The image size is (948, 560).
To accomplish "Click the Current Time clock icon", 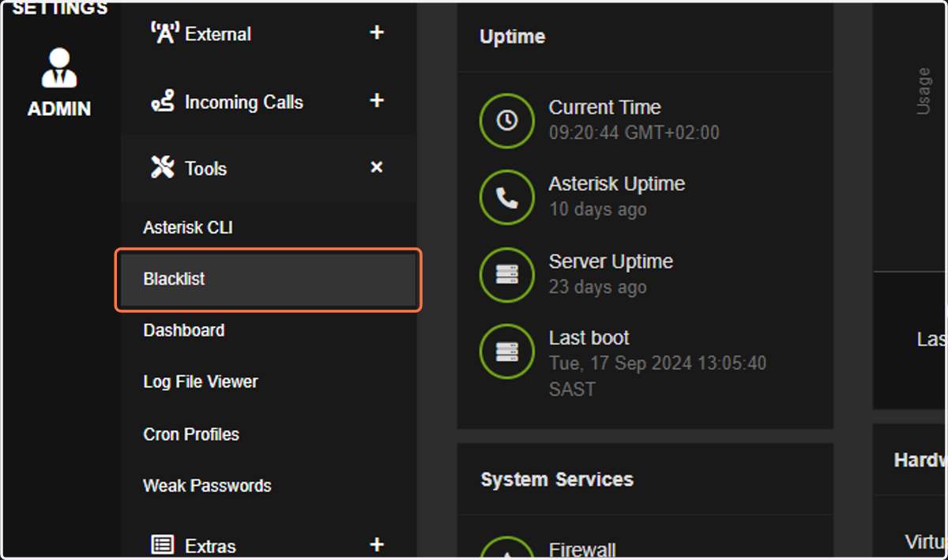I will click(x=506, y=120).
